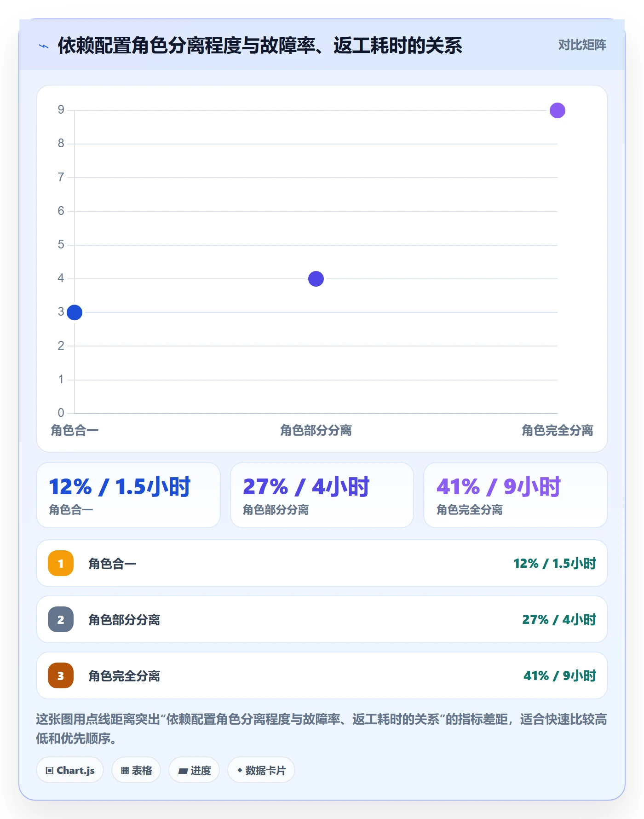Click the green 41% / 9小时 value

[560, 675]
